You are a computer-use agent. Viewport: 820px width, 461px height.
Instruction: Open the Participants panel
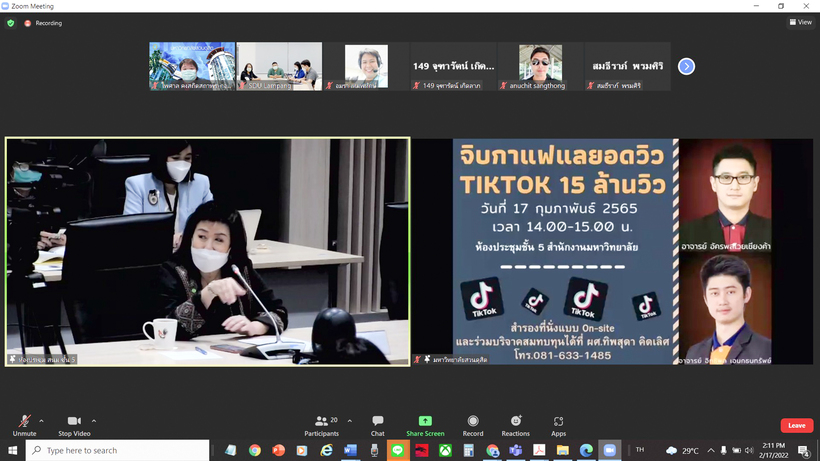322,425
